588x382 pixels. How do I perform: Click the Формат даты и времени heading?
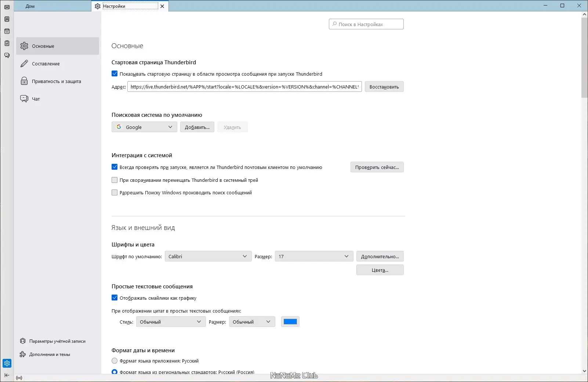[143, 350]
